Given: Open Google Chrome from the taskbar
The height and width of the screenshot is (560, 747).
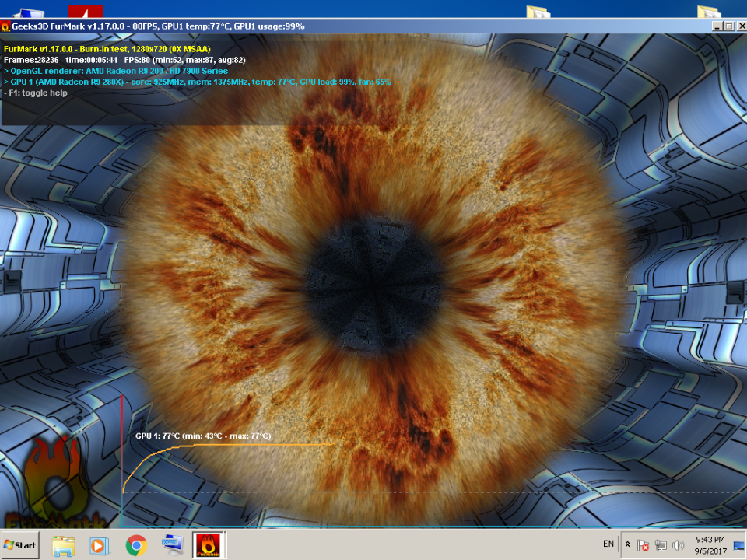Looking at the screenshot, I should click(x=136, y=546).
